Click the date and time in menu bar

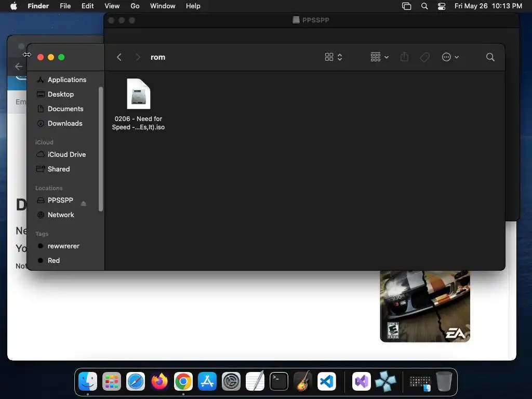[x=488, y=6]
